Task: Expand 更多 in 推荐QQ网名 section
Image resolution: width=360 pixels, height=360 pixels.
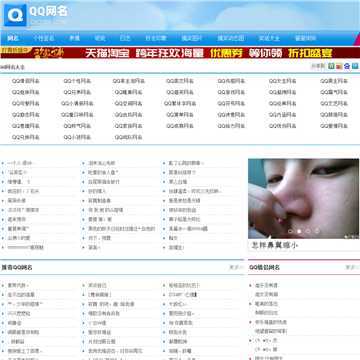Action: click(236, 267)
